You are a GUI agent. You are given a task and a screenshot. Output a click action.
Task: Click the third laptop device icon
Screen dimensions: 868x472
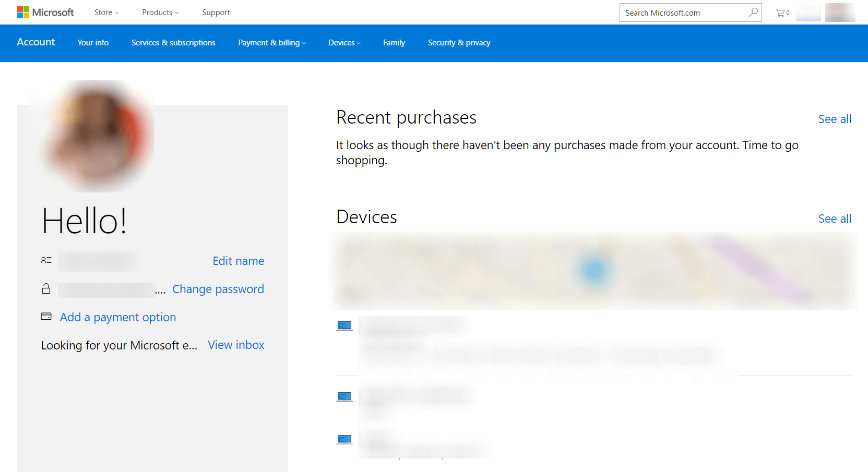pyautogui.click(x=344, y=439)
